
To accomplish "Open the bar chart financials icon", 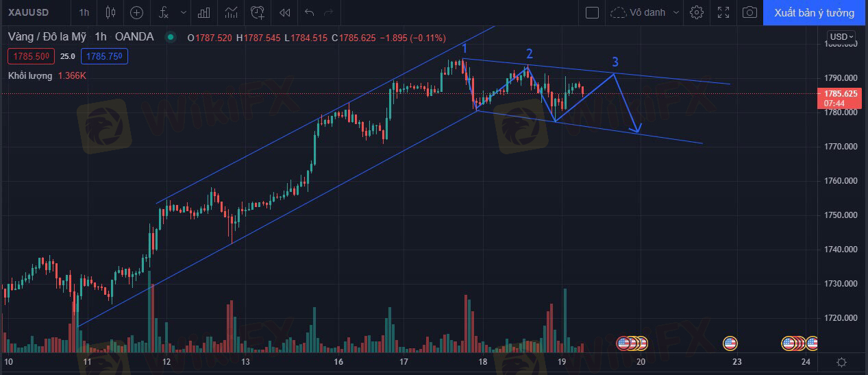I will 204,12.
